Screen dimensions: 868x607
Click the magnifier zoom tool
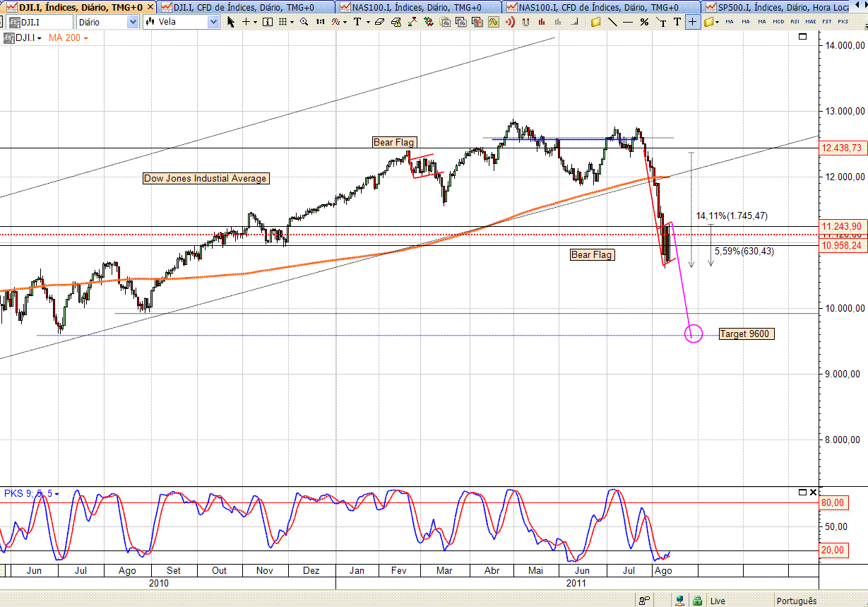pyautogui.click(x=304, y=22)
